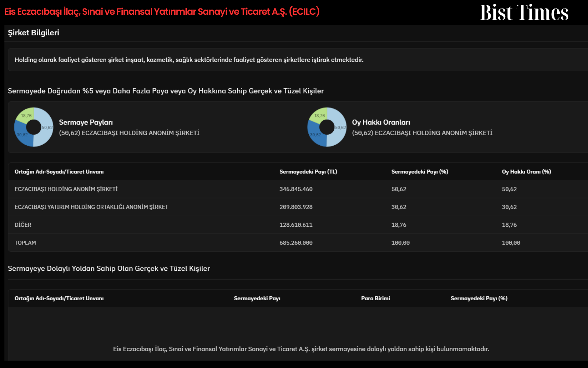Click the Oy Hakkı Oranı (%) column header
588x368 pixels.
coord(527,171)
